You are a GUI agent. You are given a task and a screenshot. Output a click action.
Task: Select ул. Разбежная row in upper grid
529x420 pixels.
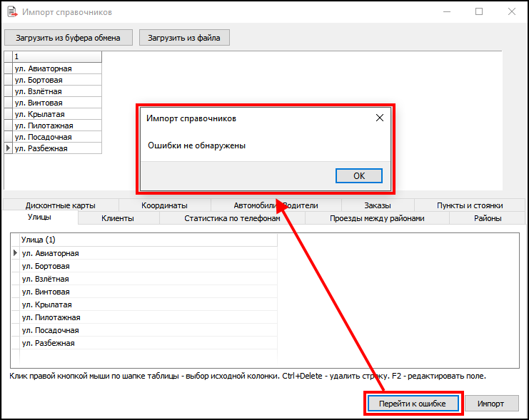pos(41,148)
